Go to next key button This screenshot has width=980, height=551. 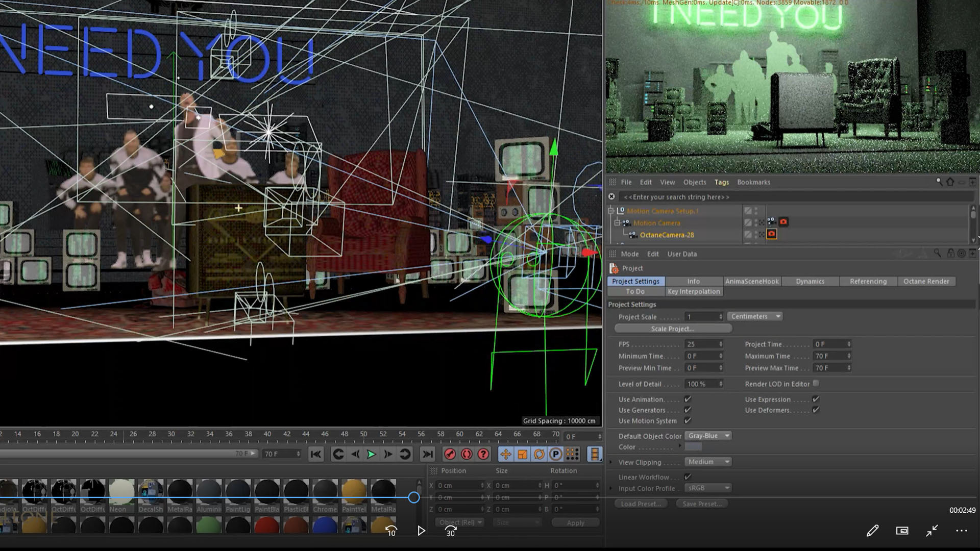[405, 454]
